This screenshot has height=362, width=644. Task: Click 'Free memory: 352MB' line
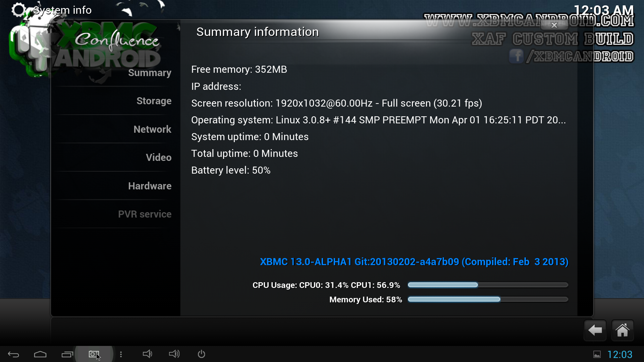239,69
